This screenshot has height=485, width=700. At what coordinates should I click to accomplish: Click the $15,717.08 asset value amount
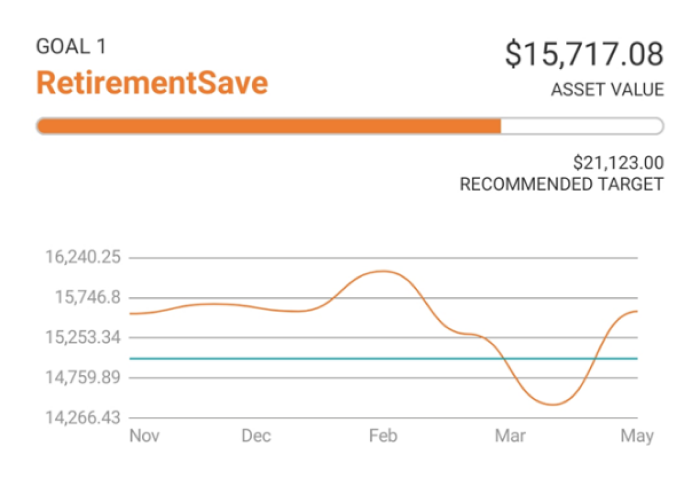tap(584, 54)
